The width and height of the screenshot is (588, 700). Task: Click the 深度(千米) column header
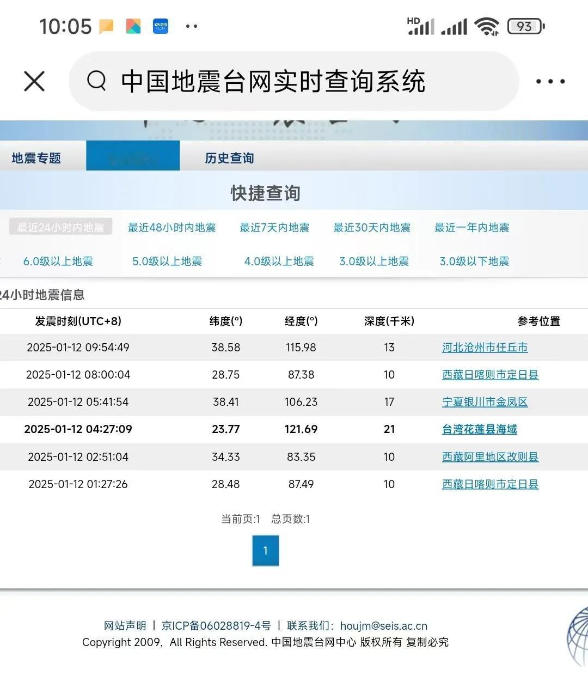pyautogui.click(x=389, y=321)
